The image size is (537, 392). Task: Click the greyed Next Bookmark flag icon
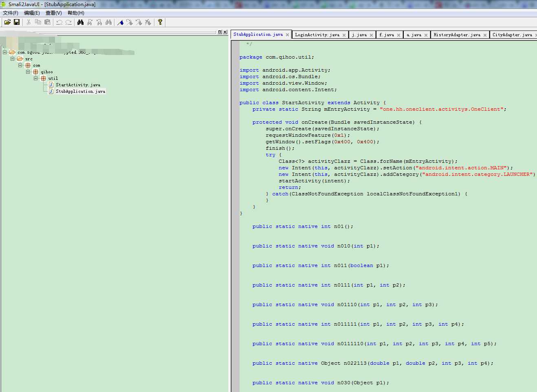(x=130, y=22)
